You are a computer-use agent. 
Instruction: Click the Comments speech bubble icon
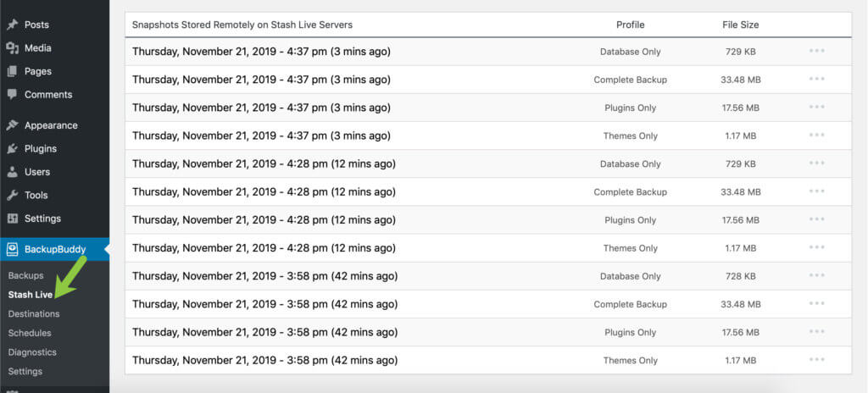point(12,95)
